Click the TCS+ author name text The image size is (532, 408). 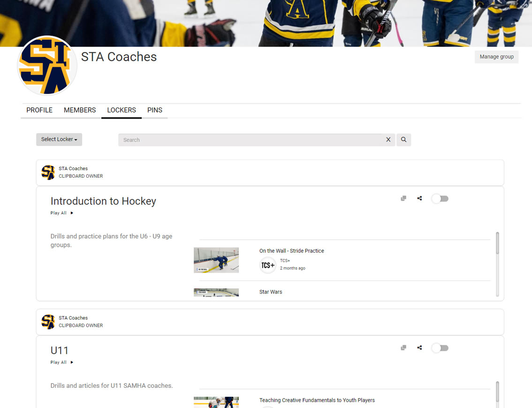tap(285, 260)
